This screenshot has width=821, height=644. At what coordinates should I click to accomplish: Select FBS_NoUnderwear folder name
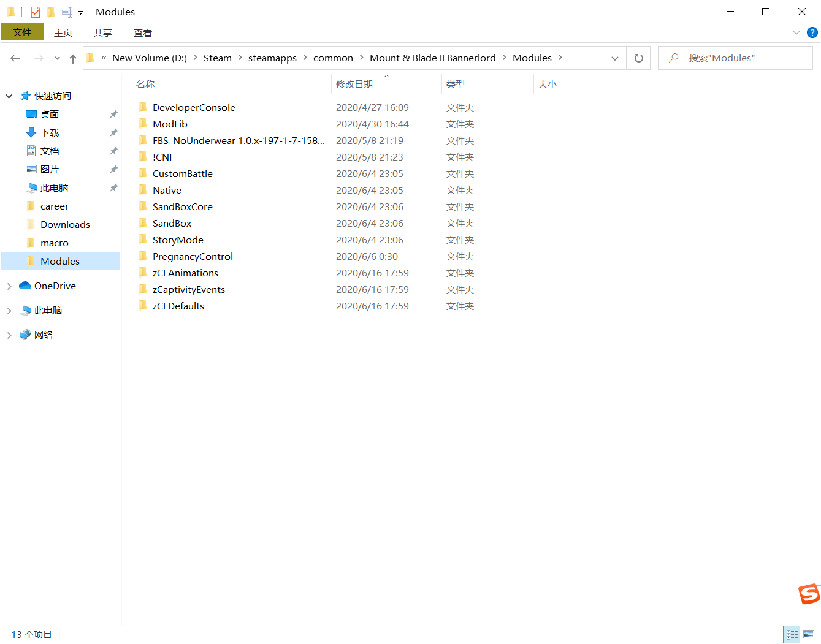click(x=239, y=141)
